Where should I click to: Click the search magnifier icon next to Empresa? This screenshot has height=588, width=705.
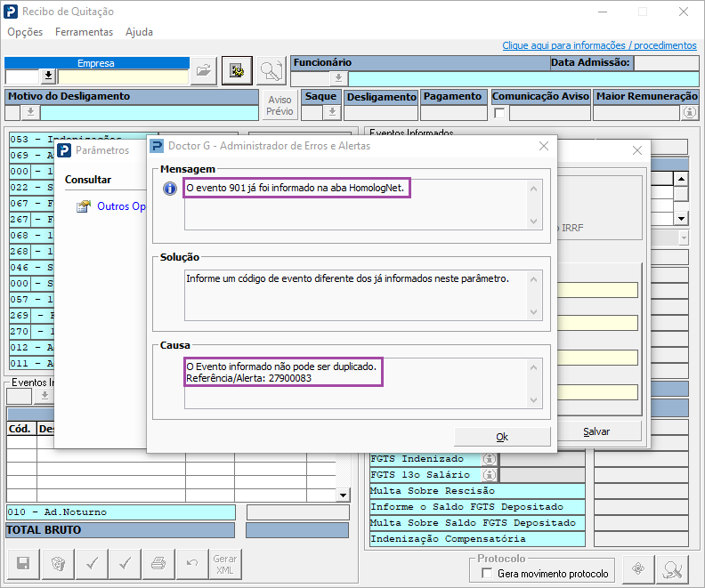coord(270,71)
